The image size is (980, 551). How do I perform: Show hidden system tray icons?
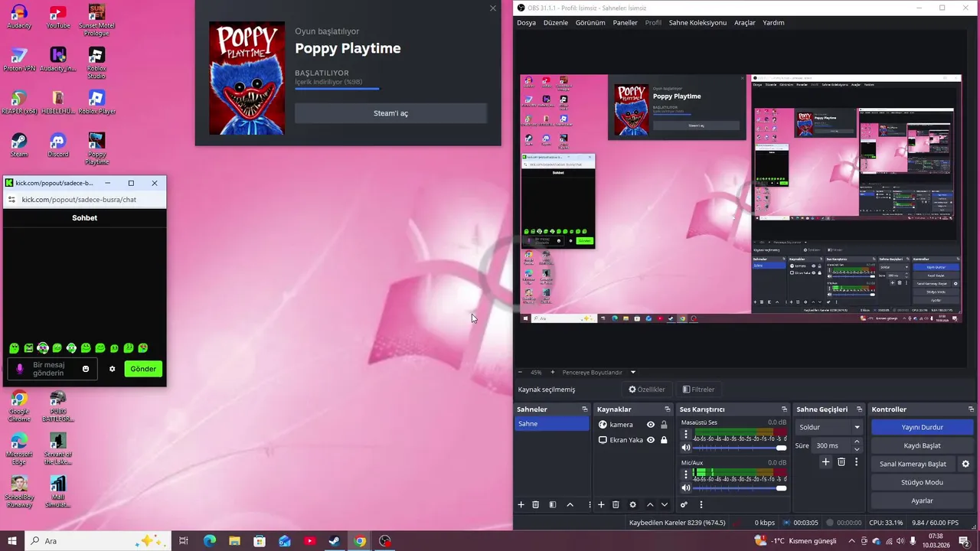(851, 541)
